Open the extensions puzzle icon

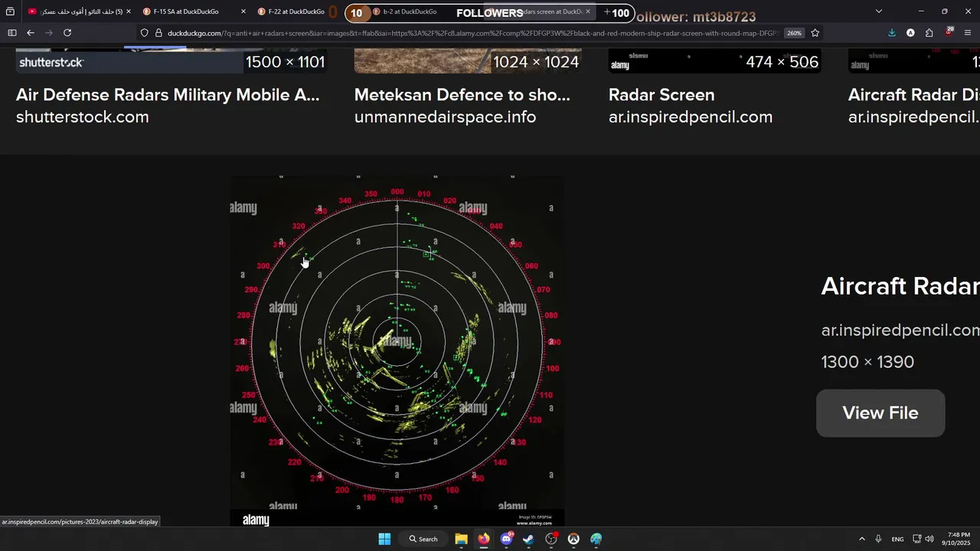pos(929,33)
